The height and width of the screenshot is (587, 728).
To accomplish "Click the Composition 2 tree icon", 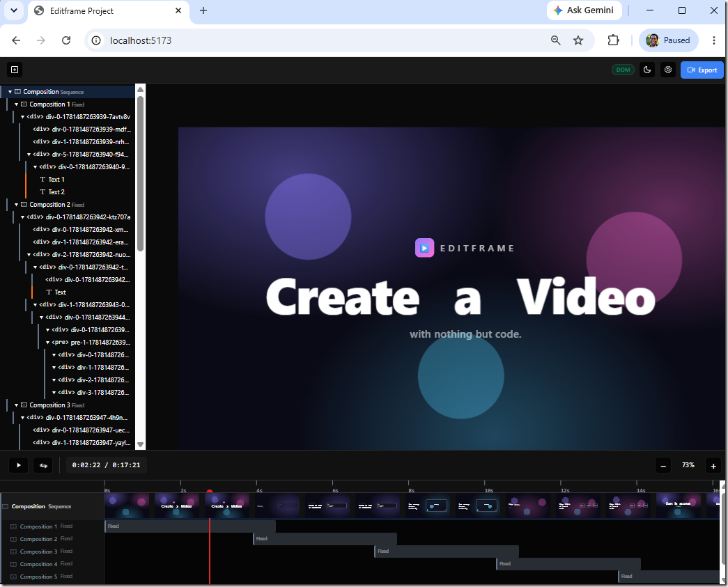I will pos(24,205).
